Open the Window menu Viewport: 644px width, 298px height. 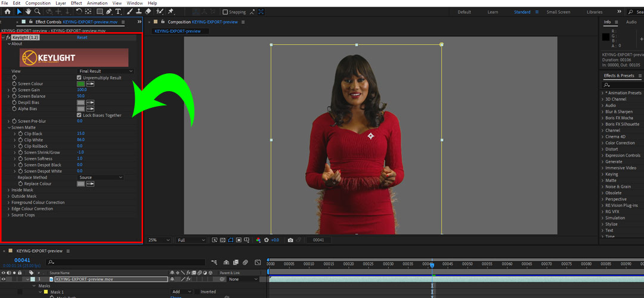[x=135, y=3]
